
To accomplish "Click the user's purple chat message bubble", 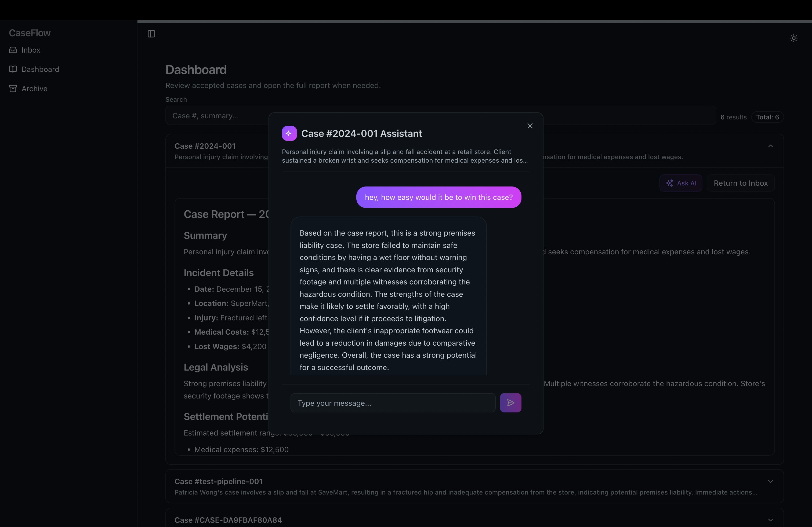I will pyautogui.click(x=438, y=197).
